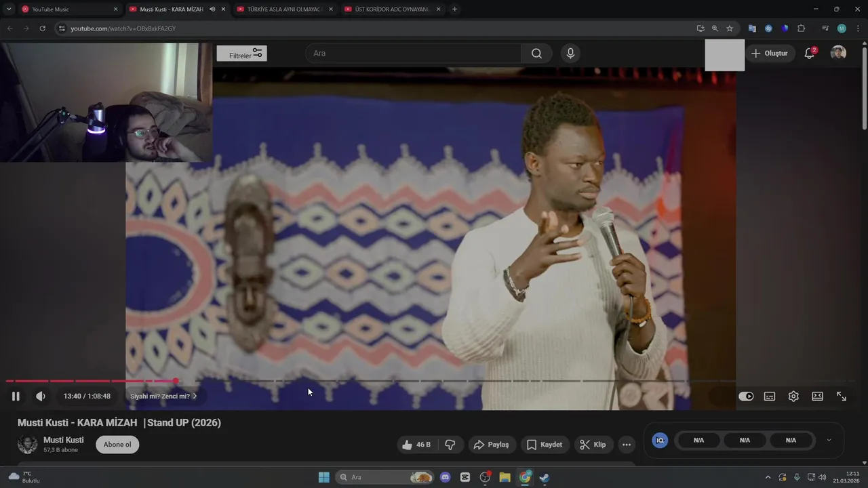Screen dimensions: 868x488
Task: Open OBS Studio from the taskbar
Action: (x=485, y=477)
